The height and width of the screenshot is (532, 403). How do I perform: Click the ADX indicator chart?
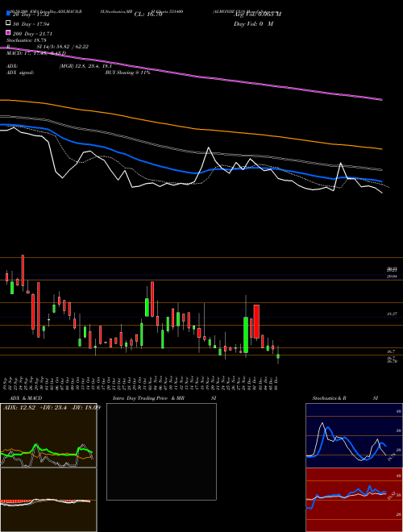(x=48, y=435)
